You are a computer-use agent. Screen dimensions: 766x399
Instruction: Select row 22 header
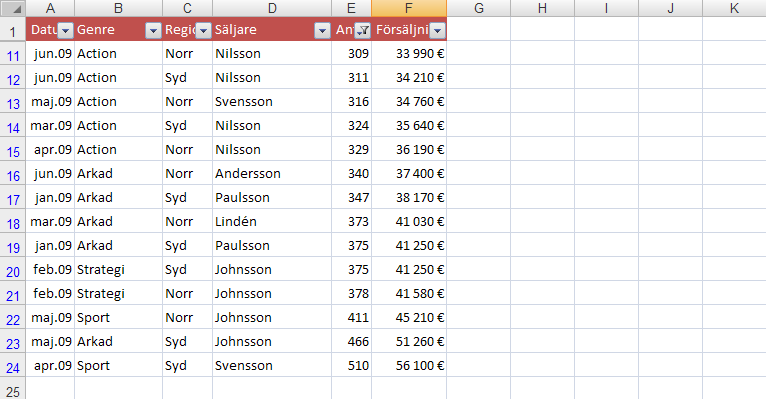click(x=13, y=316)
